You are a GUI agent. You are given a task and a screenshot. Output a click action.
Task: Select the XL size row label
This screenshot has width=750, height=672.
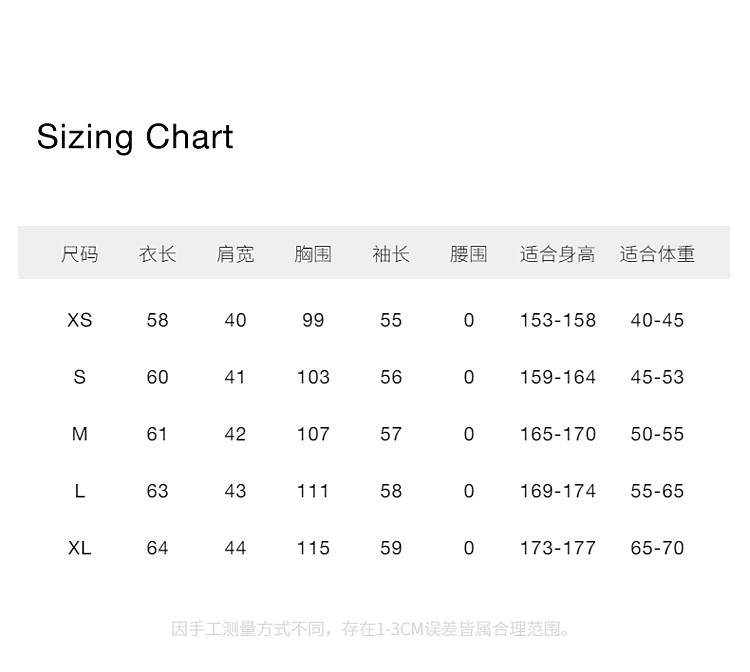point(80,548)
